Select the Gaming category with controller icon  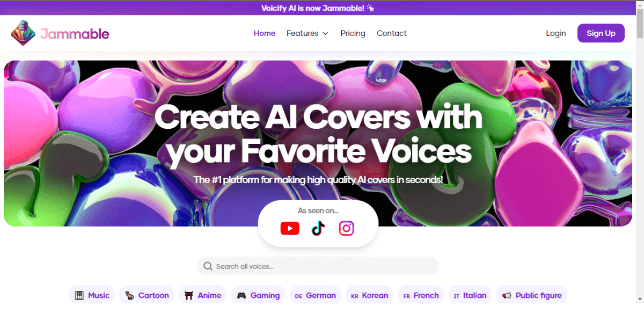(259, 295)
